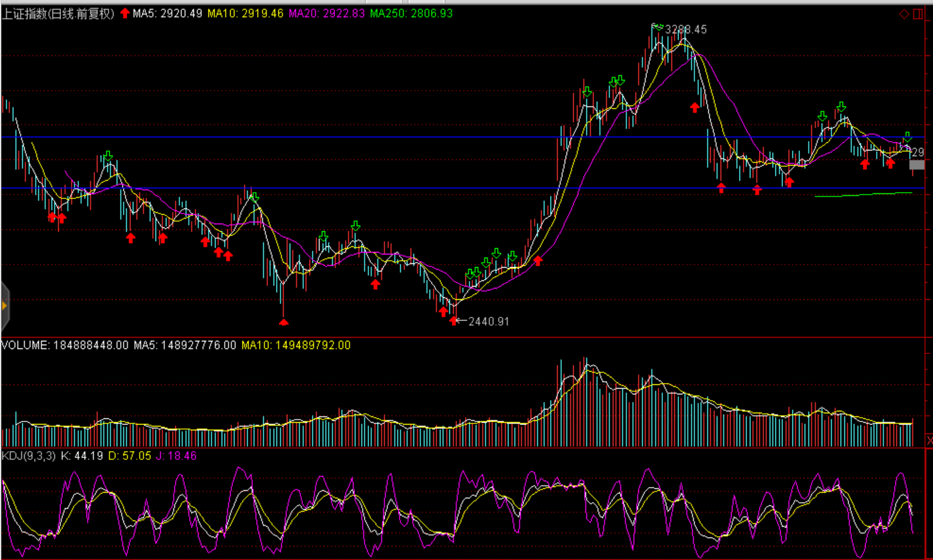Viewport: 933px width, 560px height.
Task: Click the gray price tag on right axis
Action: pos(917,165)
